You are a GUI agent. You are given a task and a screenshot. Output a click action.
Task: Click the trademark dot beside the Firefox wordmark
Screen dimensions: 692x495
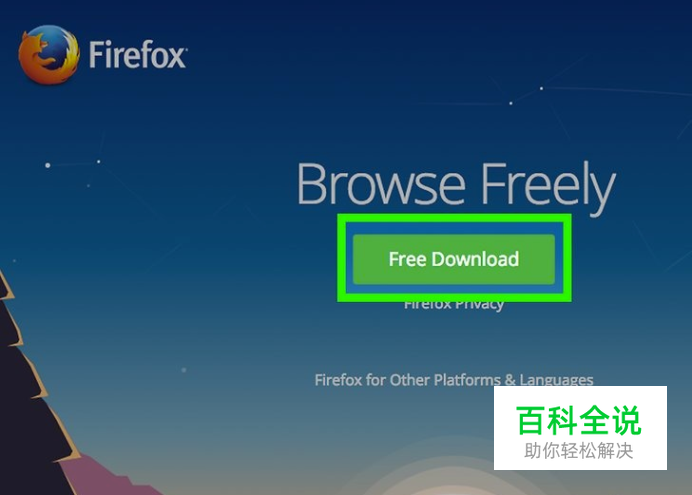(186, 49)
